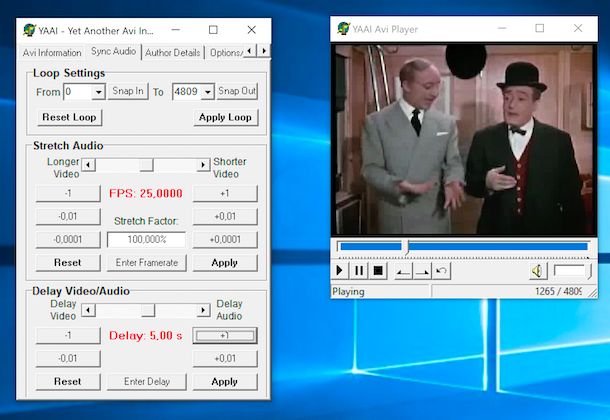Maximize the YAAI Avi Player window
610x420 pixels.
[540, 28]
